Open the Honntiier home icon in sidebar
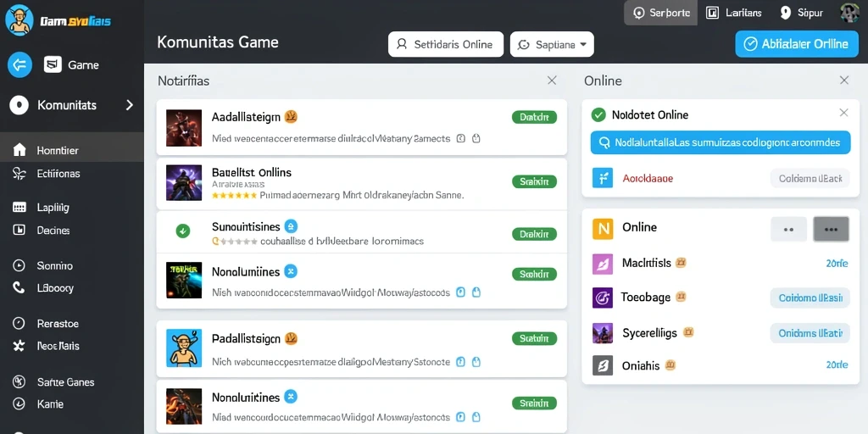This screenshot has width=868, height=434. [19, 150]
